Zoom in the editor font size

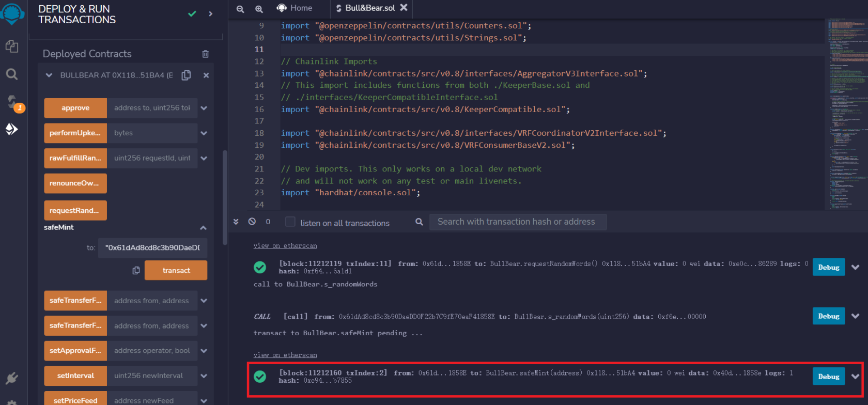pos(259,9)
